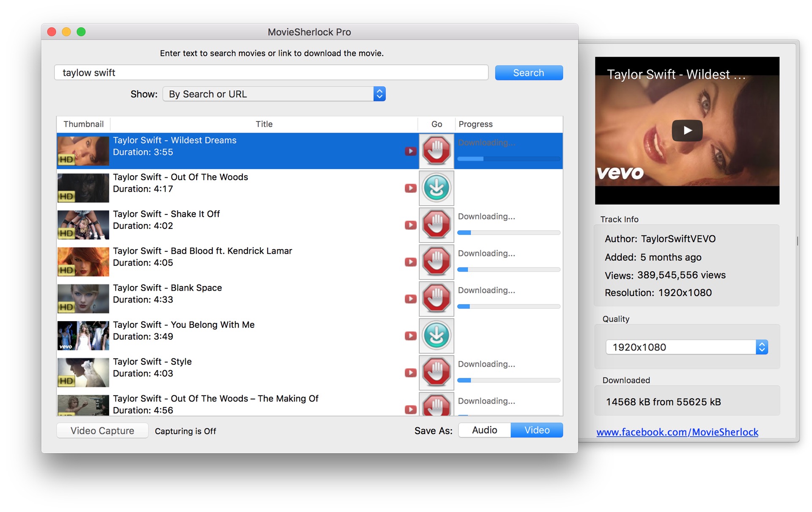Stop the Bad Blood download
Image resolution: width=812 pixels, height=512 pixels.
(x=436, y=262)
